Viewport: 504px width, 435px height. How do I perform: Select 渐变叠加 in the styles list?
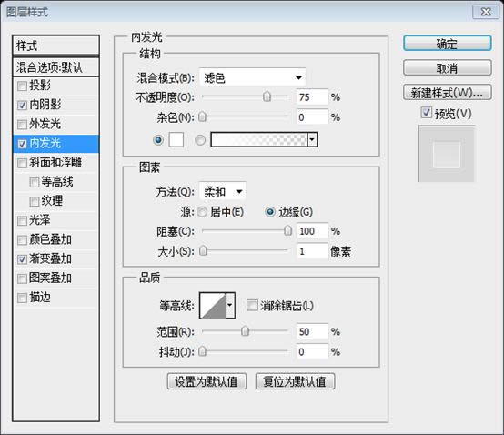tap(50, 258)
